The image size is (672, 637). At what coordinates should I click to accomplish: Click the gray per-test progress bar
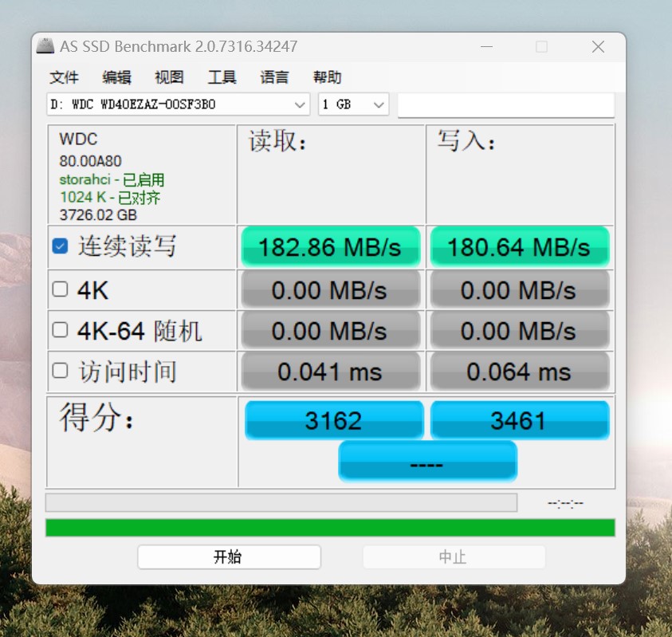click(281, 502)
